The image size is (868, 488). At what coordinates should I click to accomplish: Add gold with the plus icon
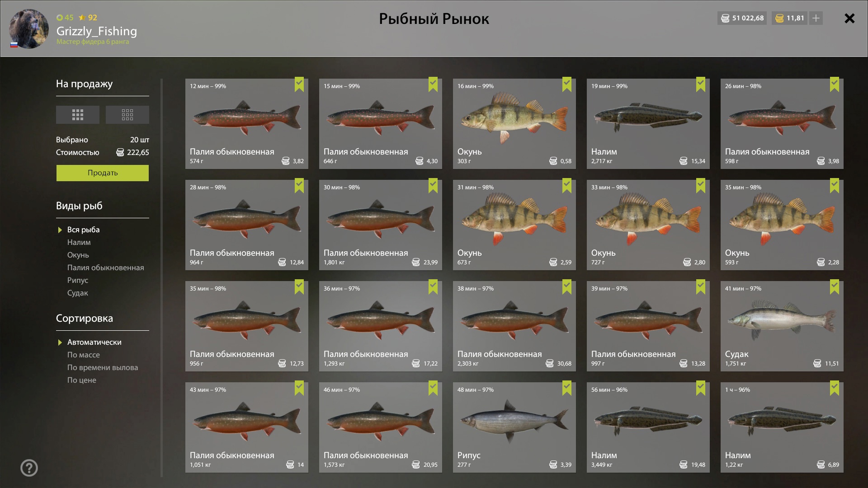point(816,18)
